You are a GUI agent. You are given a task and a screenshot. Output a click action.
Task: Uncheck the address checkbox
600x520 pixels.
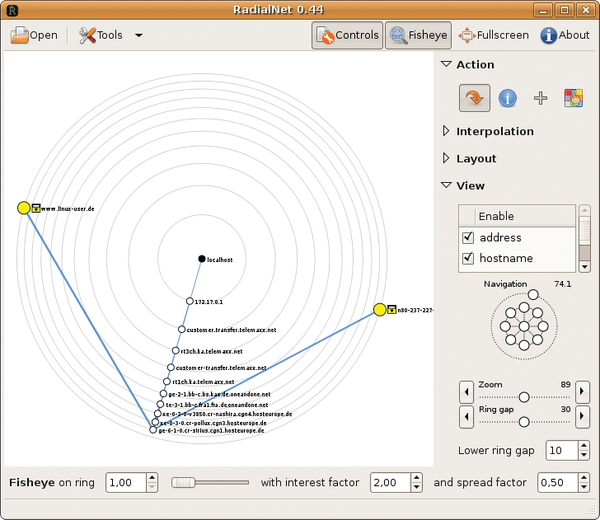(467, 238)
